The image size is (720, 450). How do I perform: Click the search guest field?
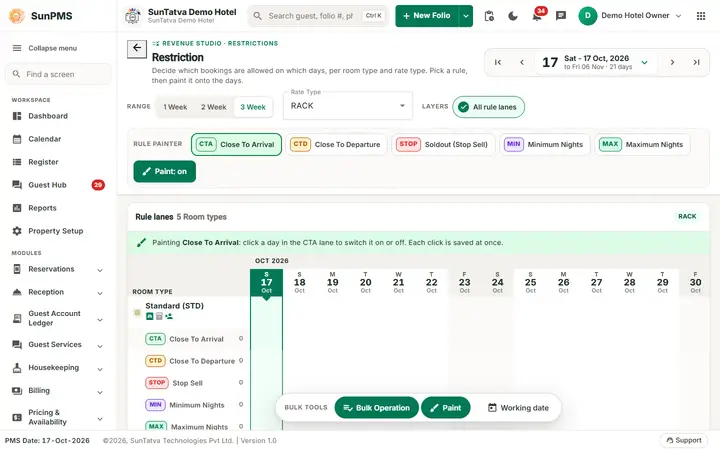coord(318,16)
